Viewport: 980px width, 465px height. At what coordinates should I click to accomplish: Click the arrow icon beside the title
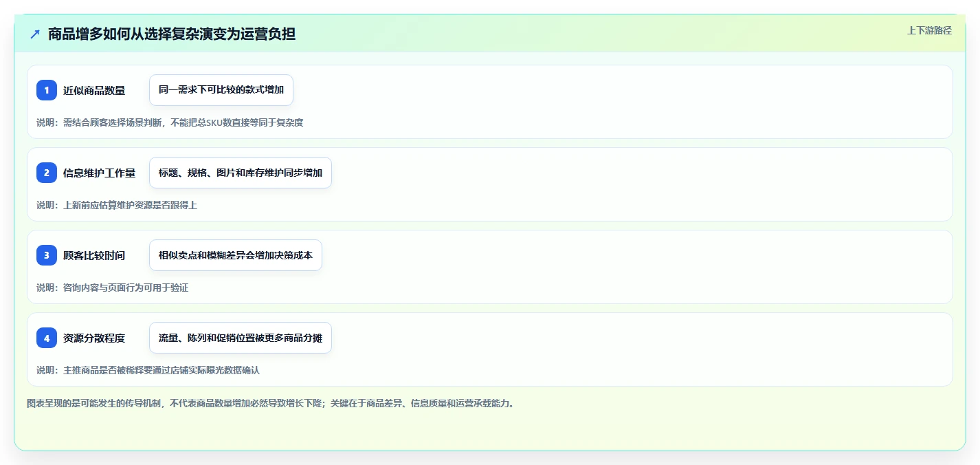[35, 34]
